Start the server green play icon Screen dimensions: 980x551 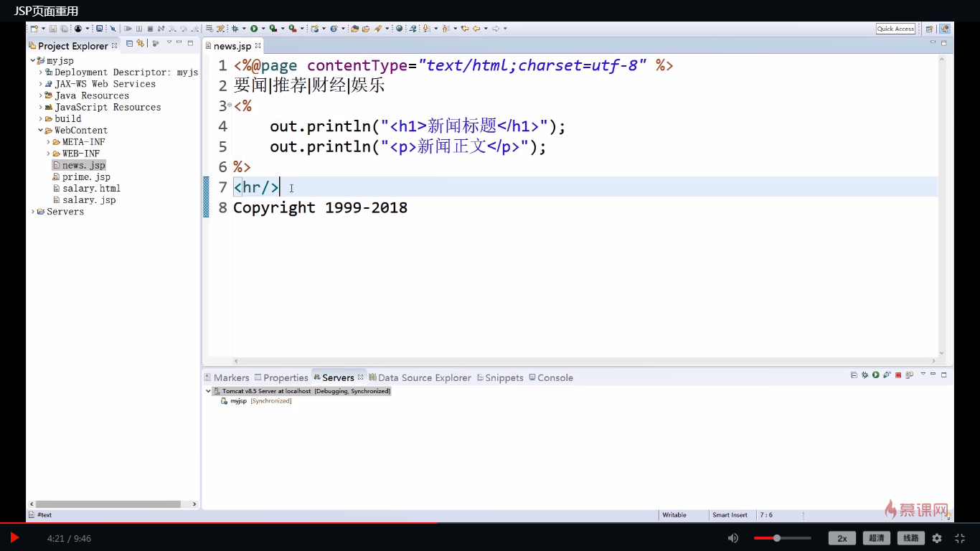click(876, 375)
